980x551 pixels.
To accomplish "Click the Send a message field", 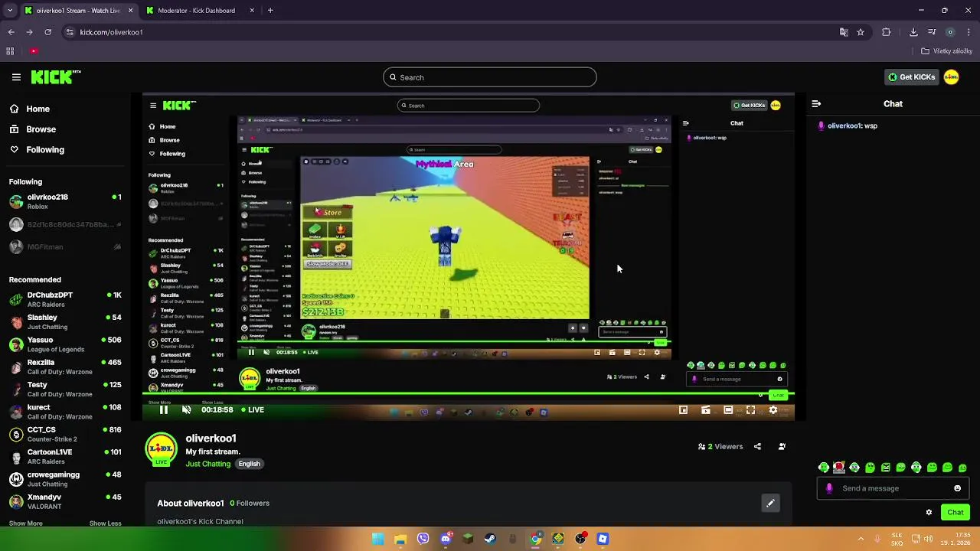I will pyautogui.click(x=893, y=488).
